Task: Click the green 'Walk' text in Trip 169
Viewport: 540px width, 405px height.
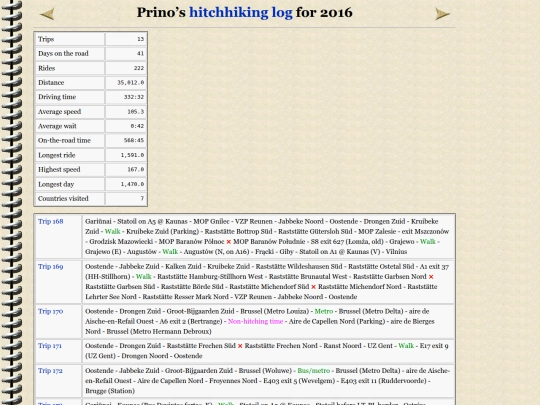Action: point(144,277)
